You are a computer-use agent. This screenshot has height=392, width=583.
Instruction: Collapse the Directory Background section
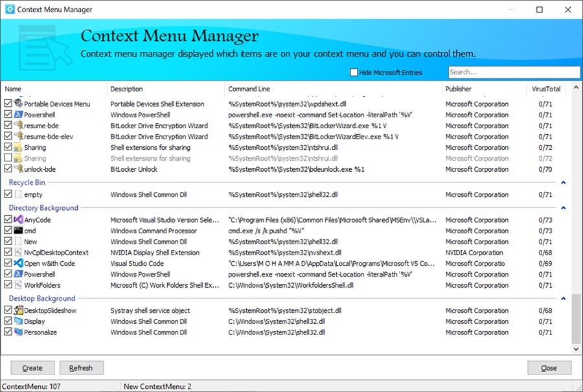(x=563, y=209)
